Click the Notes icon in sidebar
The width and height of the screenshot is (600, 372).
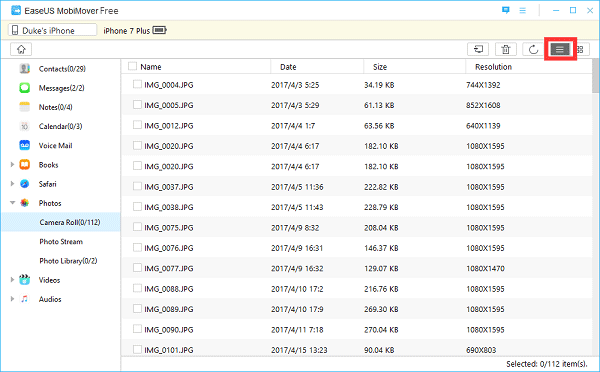[24, 107]
